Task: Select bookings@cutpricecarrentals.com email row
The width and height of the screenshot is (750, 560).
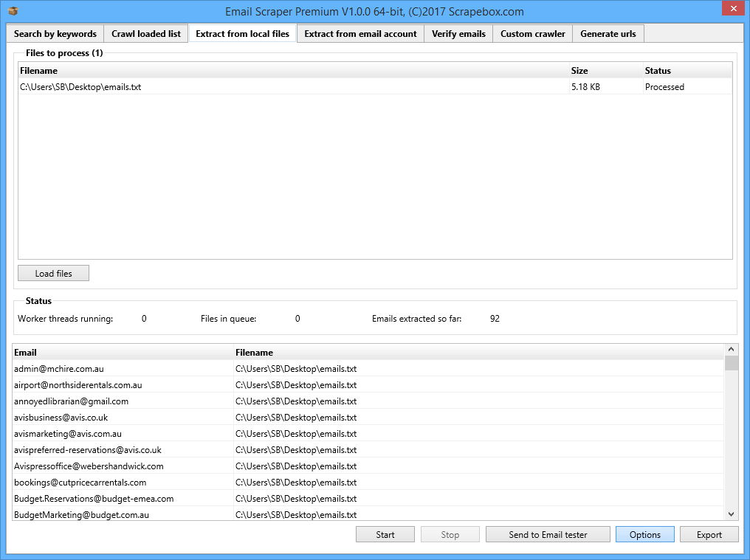Action: (x=368, y=482)
